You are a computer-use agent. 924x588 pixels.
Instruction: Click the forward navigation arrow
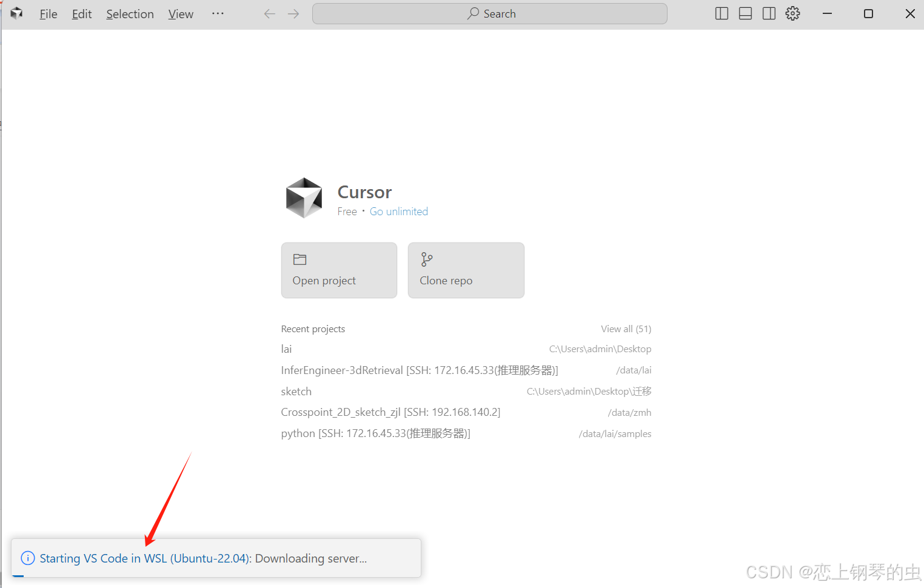[293, 13]
